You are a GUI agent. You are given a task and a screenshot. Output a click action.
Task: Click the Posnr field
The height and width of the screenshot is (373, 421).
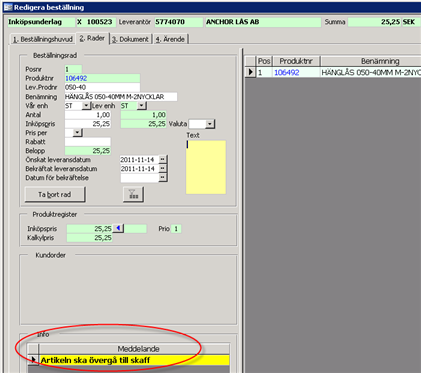tap(73, 69)
